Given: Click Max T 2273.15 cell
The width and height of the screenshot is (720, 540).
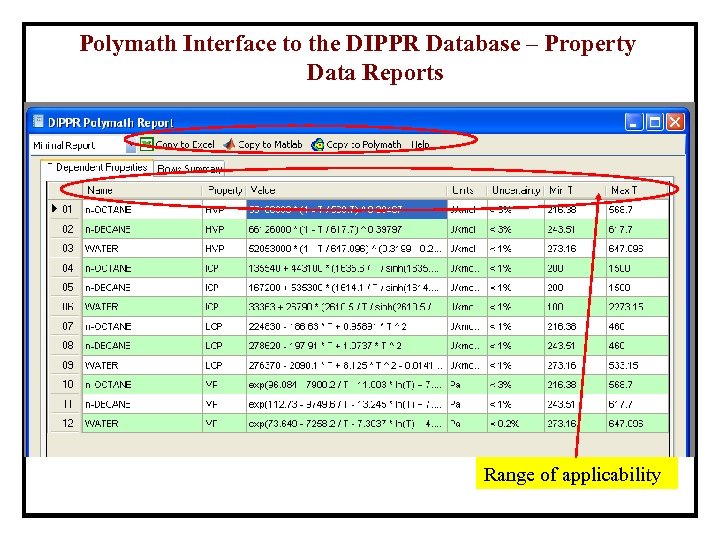Looking at the screenshot, I should coord(637,307).
